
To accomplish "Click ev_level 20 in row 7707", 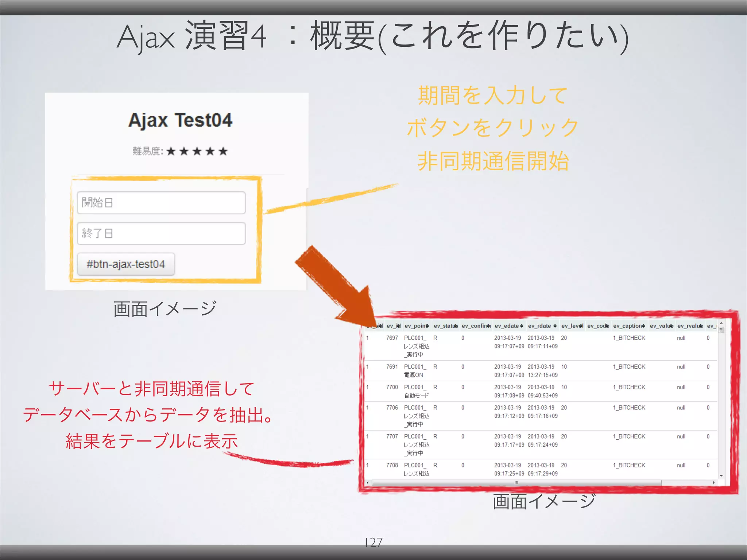I will tap(564, 436).
